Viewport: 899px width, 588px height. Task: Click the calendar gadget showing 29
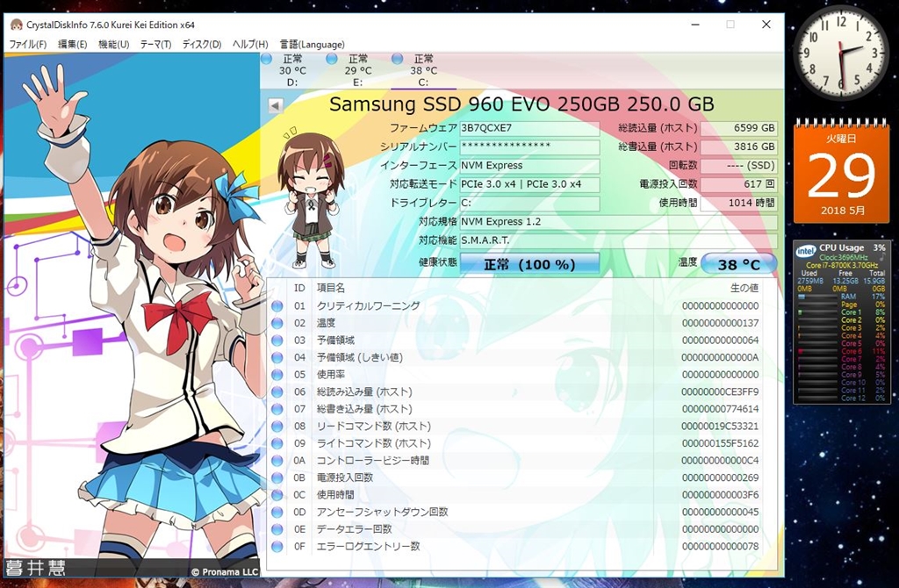point(841,171)
